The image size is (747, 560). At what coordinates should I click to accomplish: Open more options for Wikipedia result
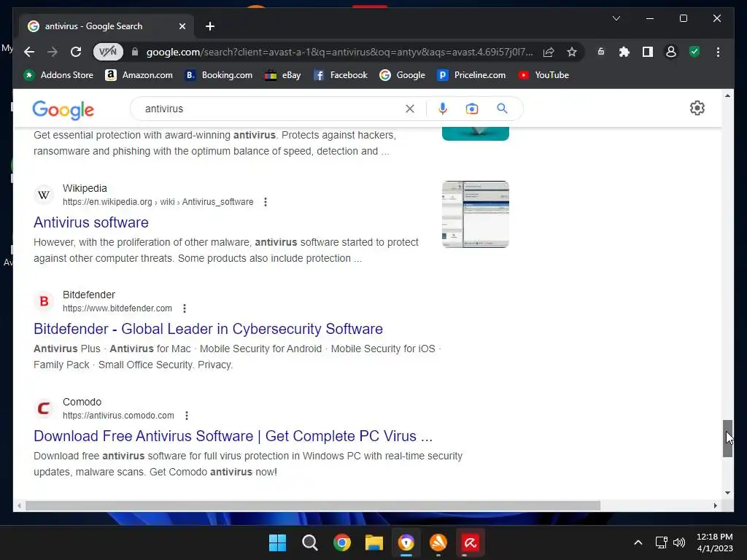coord(266,202)
